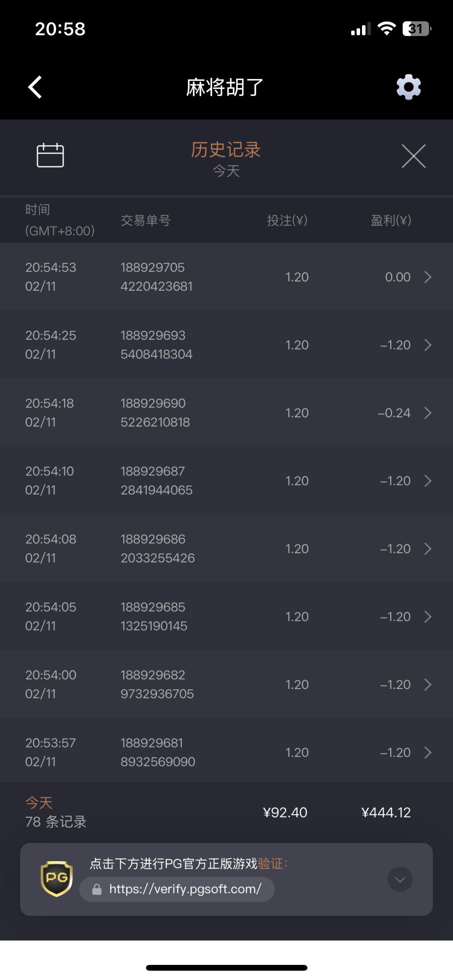Tap the 今天 date filter label
This screenshot has height=980, width=453.
point(226,171)
